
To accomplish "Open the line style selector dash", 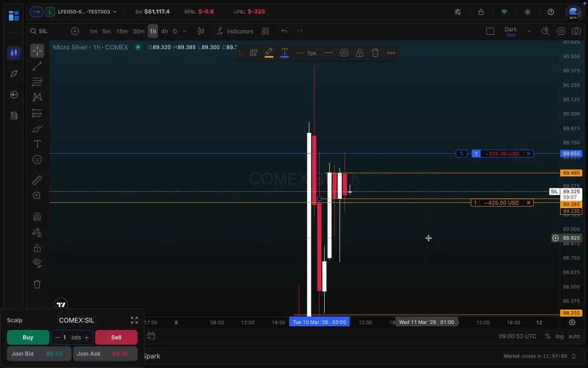I will pyautogui.click(x=329, y=53).
